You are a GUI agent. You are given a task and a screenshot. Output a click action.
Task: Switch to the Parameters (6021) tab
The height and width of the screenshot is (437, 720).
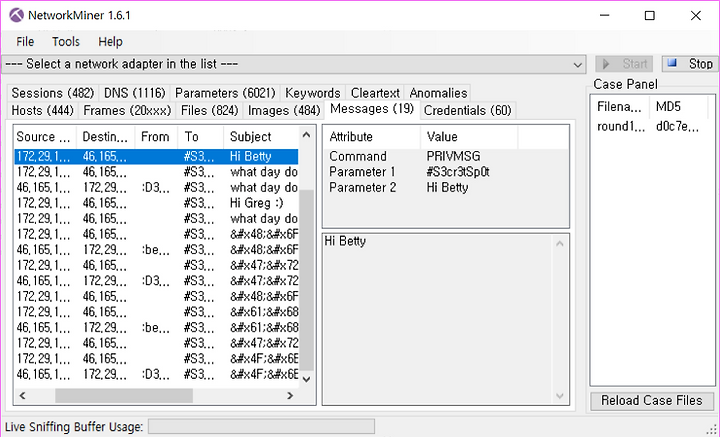pos(225,93)
